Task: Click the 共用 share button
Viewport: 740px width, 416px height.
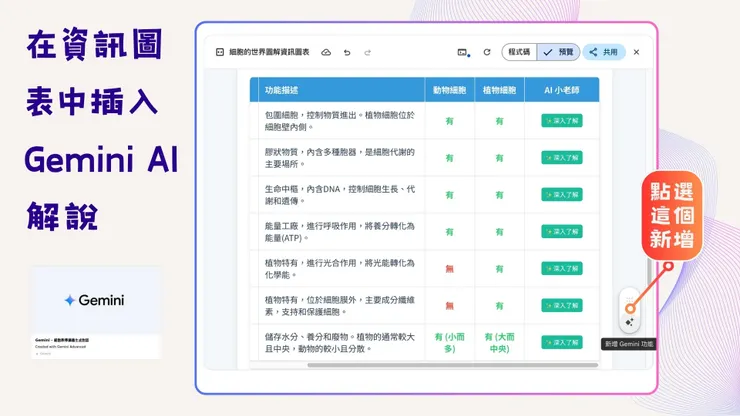Action: point(604,52)
